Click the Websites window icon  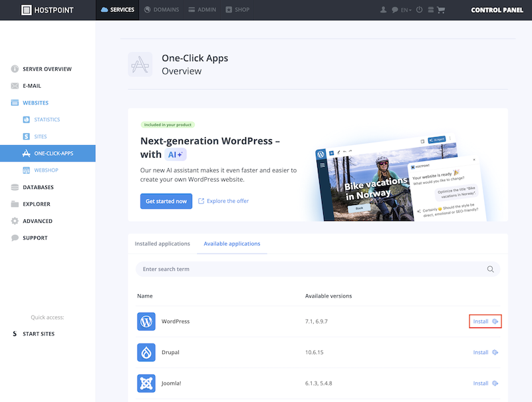15,102
